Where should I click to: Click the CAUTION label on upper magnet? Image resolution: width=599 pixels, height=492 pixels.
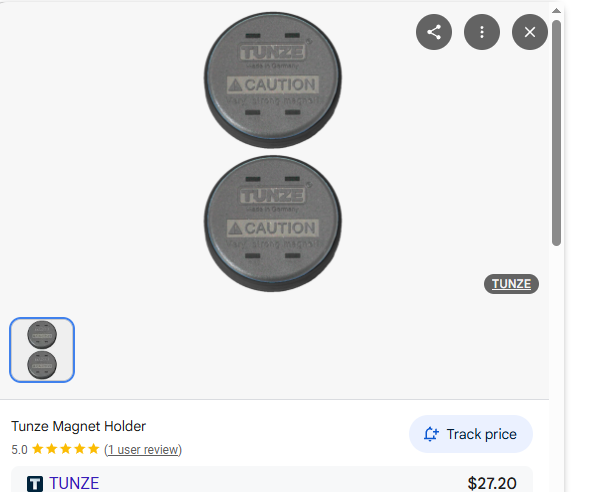pyautogui.click(x=272, y=85)
